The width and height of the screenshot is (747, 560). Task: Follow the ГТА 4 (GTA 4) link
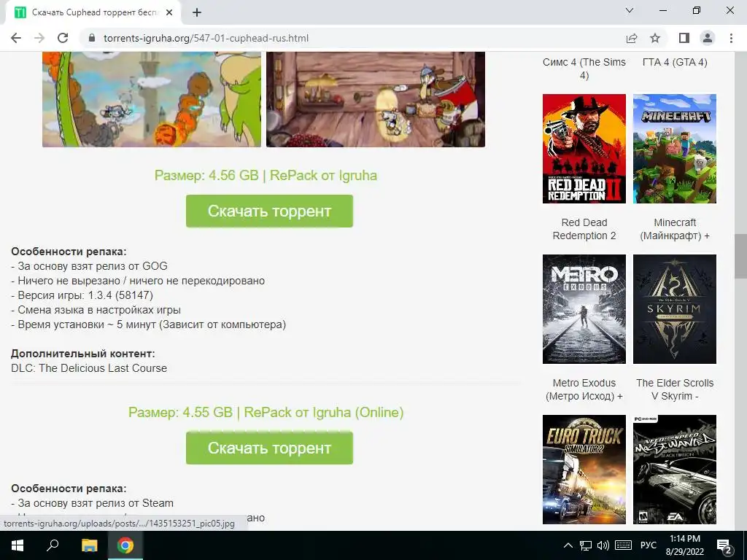(675, 62)
